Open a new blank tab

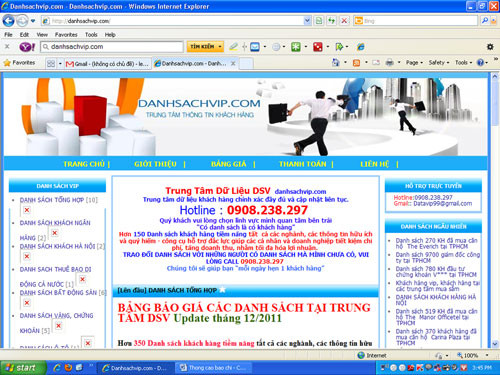pyautogui.click(x=246, y=63)
